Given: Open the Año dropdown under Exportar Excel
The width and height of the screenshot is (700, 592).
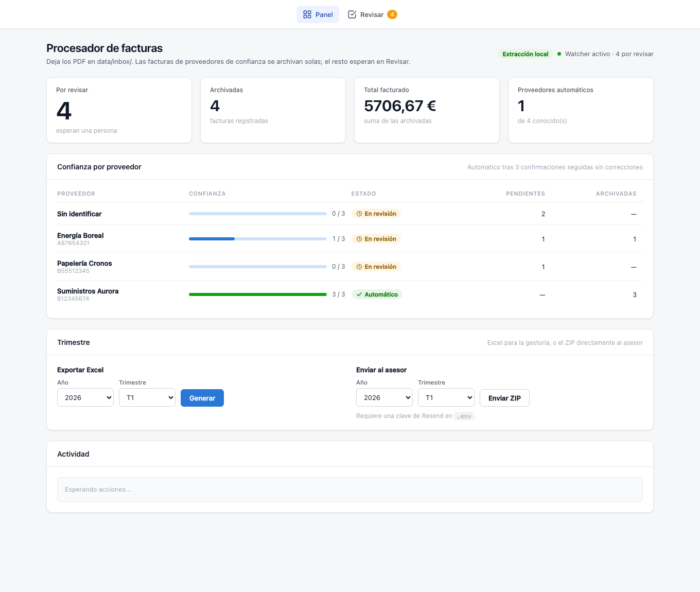Looking at the screenshot, I should tap(85, 397).
